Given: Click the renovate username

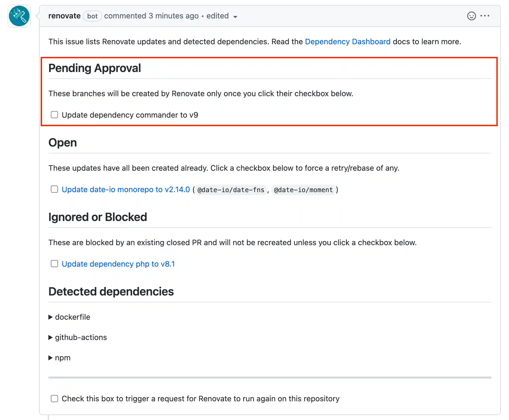Looking at the screenshot, I should pos(64,16).
